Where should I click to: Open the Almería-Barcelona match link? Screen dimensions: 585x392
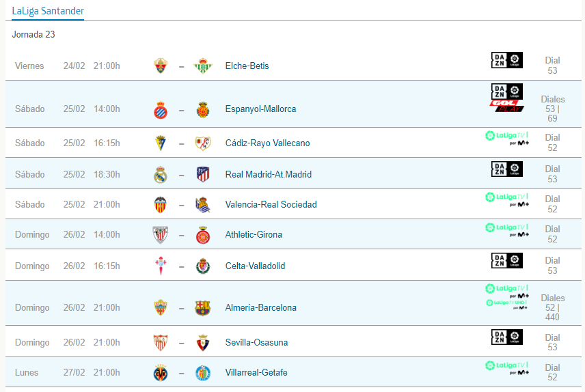[260, 308]
